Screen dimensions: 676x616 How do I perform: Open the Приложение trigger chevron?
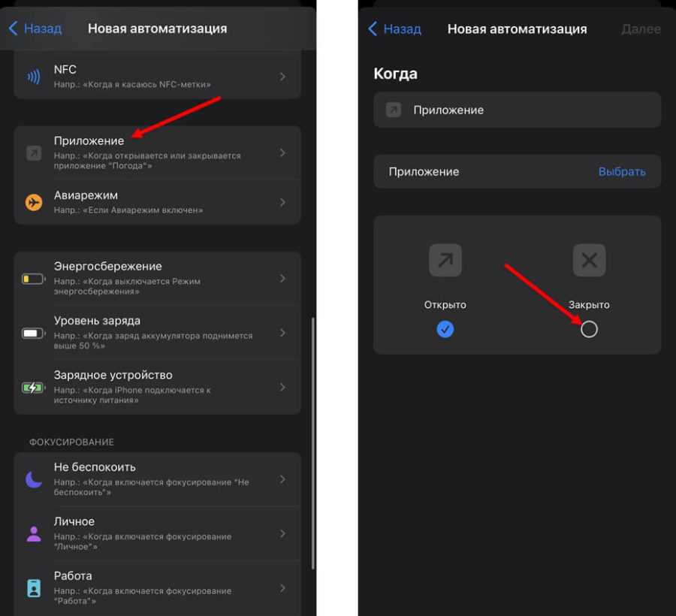coord(282,152)
